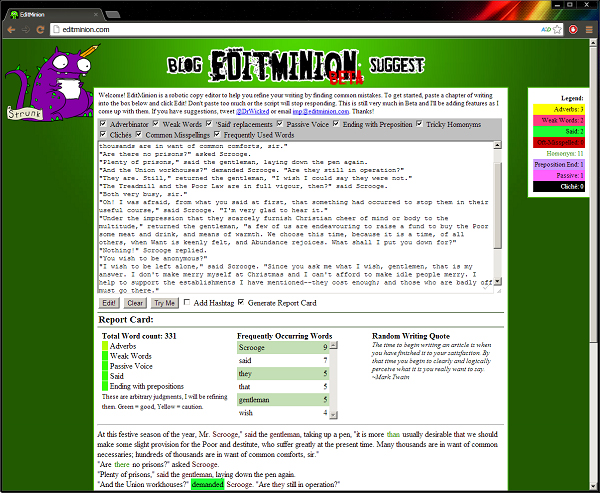The width and height of the screenshot is (600, 493).
Task: Click the browser back arrow
Action: (x=11, y=29)
